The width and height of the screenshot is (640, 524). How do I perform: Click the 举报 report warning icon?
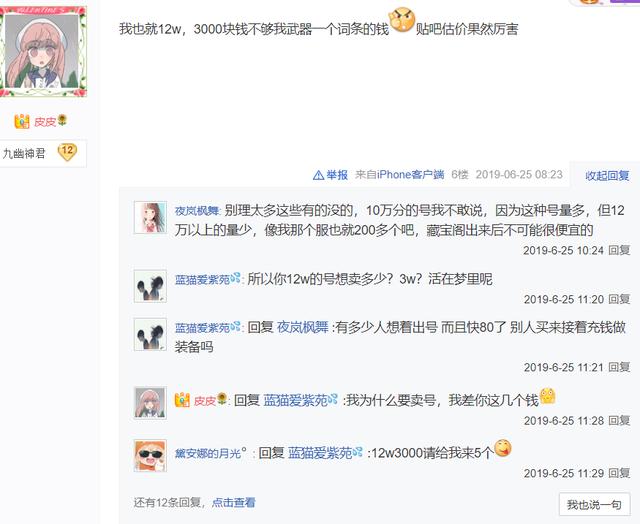[318, 175]
